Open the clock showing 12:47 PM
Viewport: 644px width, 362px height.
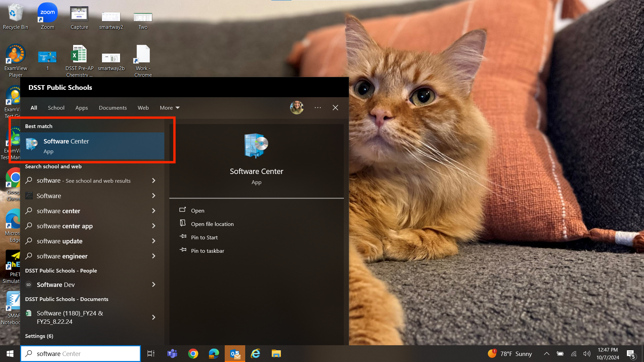[608, 354]
